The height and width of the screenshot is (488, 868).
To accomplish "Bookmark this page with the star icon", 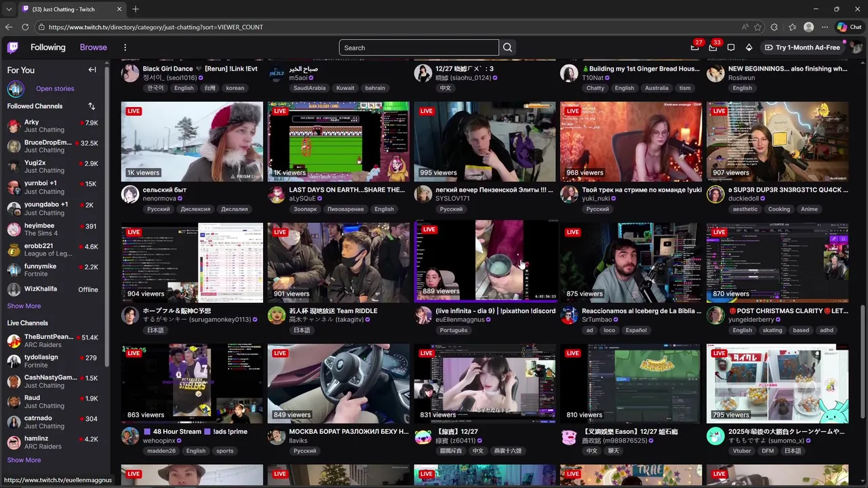I will pyautogui.click(x=757, y=27).
